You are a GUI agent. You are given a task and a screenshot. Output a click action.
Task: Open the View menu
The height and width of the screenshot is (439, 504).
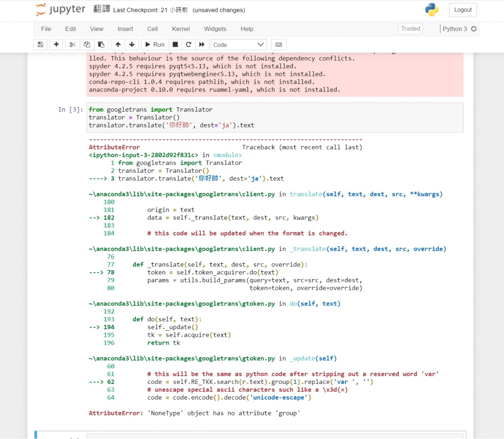pos(97,29)
